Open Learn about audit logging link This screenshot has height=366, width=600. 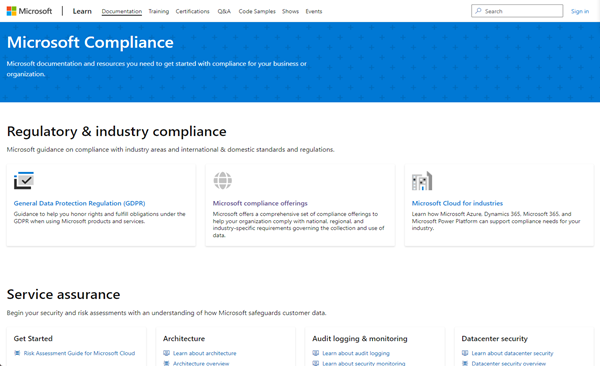pos(356,353)
